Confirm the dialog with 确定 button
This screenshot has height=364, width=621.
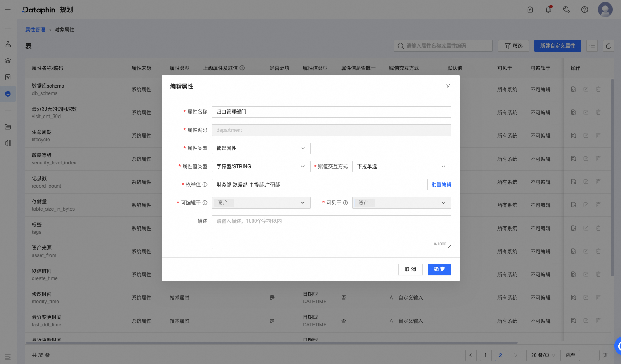pos(439,269)
